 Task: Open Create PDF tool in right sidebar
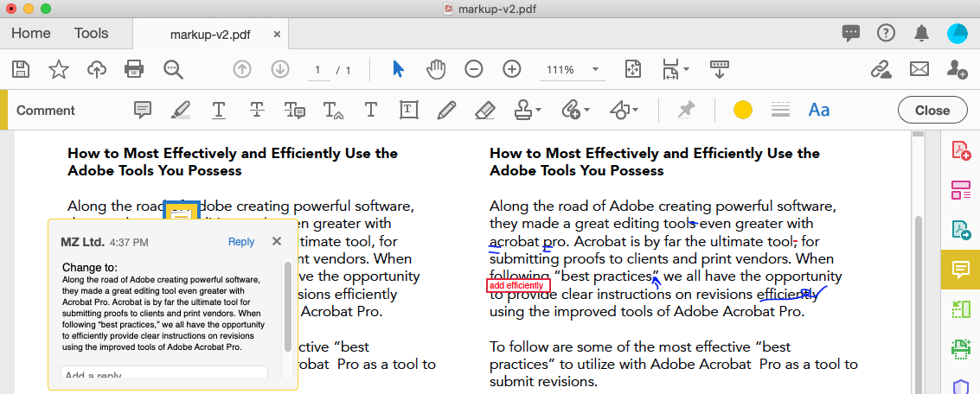(x=961, y=151)
